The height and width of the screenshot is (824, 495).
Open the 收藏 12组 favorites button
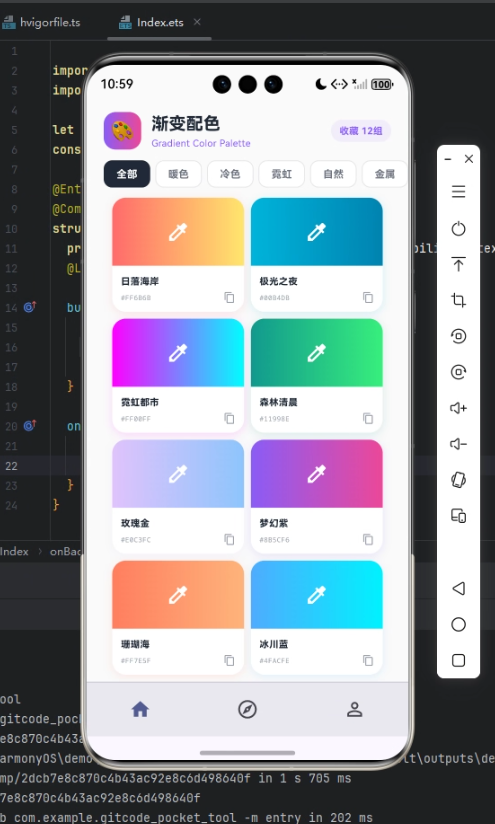pyautogui.click(x=361, y=131)
